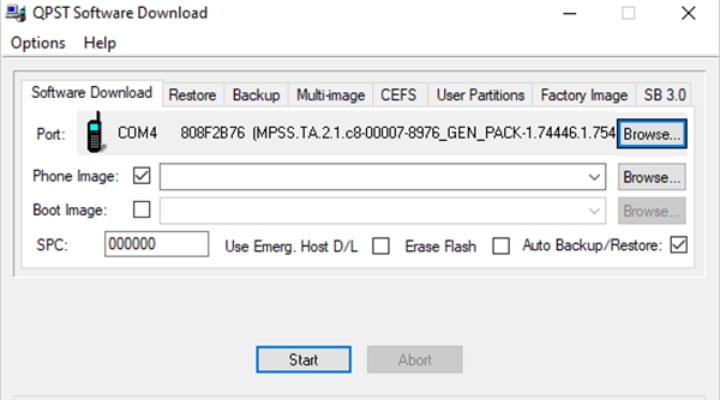Click the 808F2B76 device ID text

(212, 133)
